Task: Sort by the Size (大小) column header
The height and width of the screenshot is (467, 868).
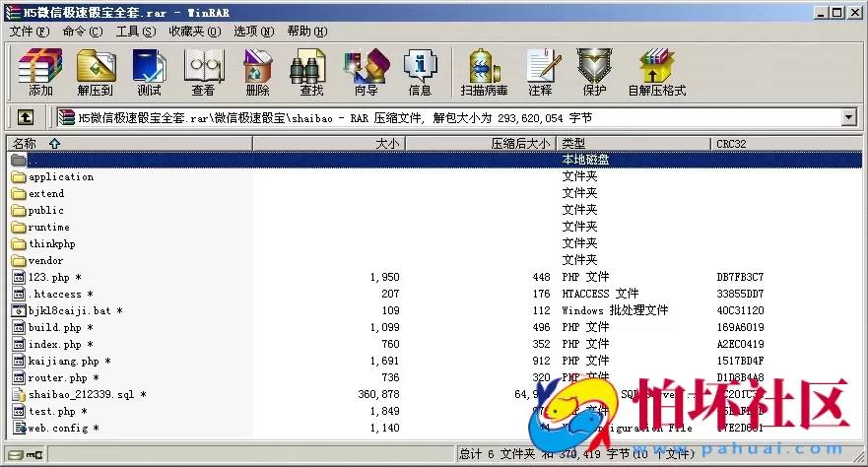Action: click(x=329, y=144)
